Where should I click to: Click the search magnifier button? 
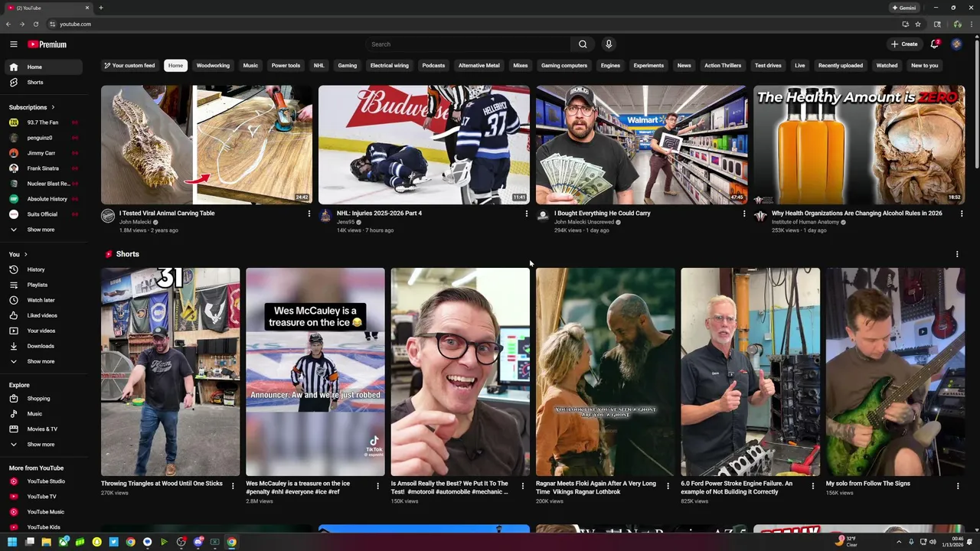coord(583,44)
